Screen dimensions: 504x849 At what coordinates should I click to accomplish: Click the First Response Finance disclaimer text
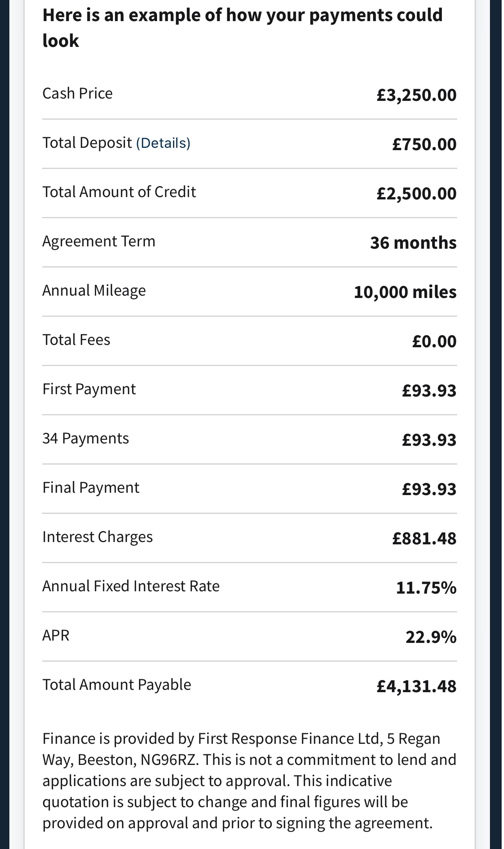pos(249,781)
